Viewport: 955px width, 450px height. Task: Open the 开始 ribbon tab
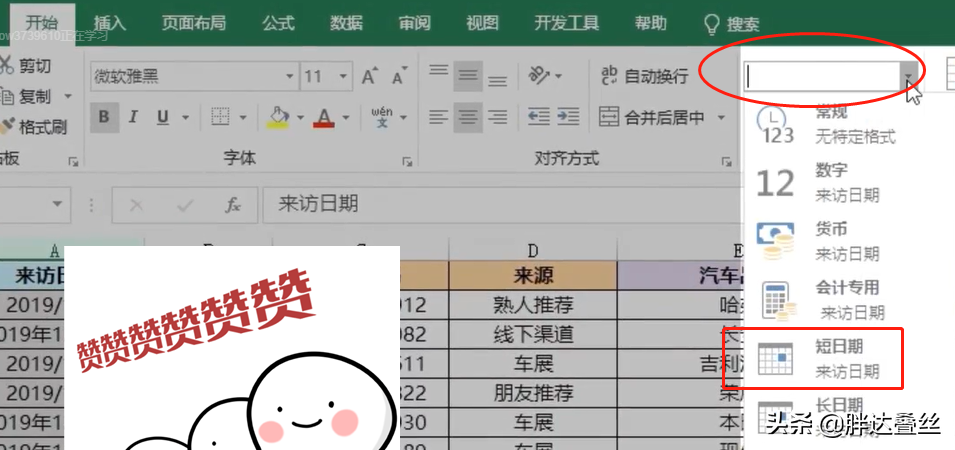42,23
